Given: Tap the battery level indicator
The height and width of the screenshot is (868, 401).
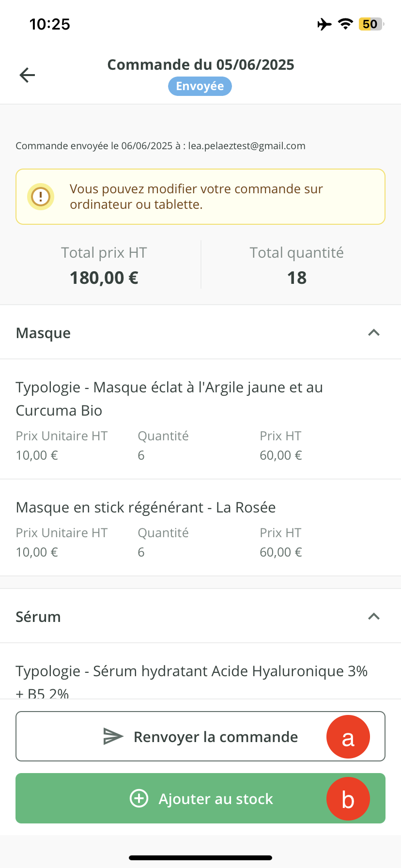Looking at the screenshot, I should [x=370, y=24].
